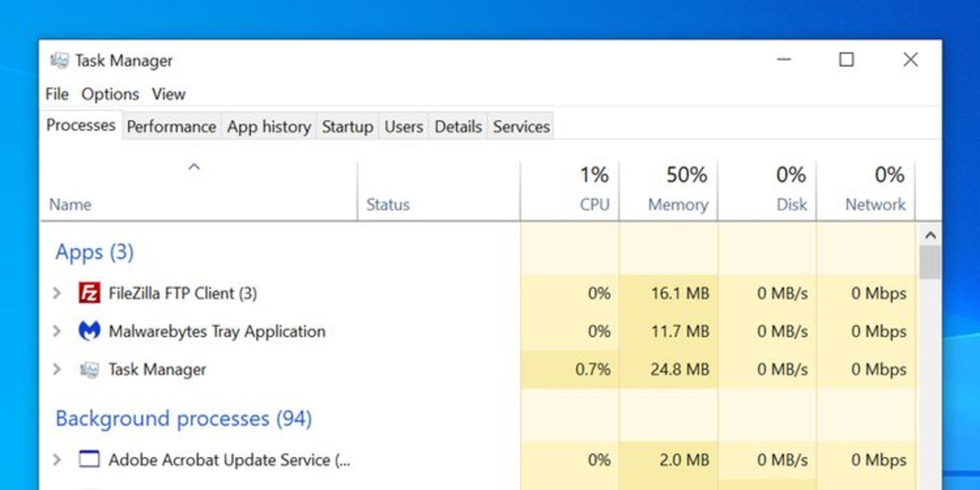Switch to the App history tab

point(269,126)
